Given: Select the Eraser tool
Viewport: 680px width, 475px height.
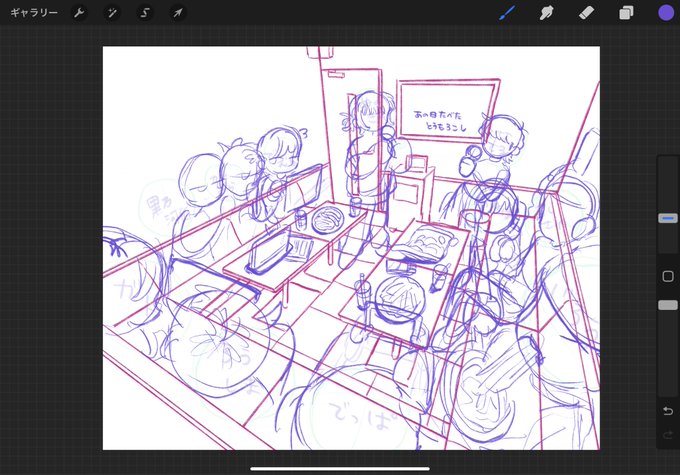Looking at the screenshot, I should (586, 13).
